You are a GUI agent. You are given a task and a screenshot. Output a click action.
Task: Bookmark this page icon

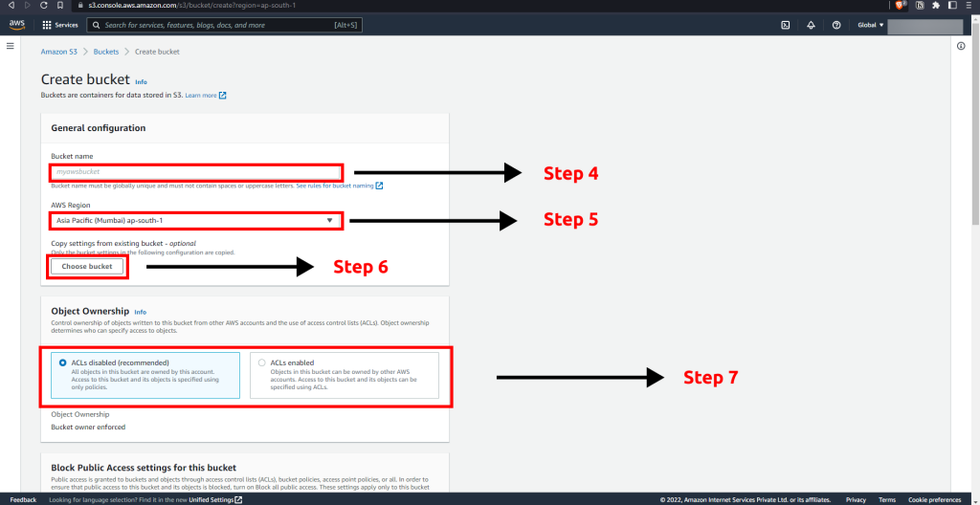click(60, 5)
